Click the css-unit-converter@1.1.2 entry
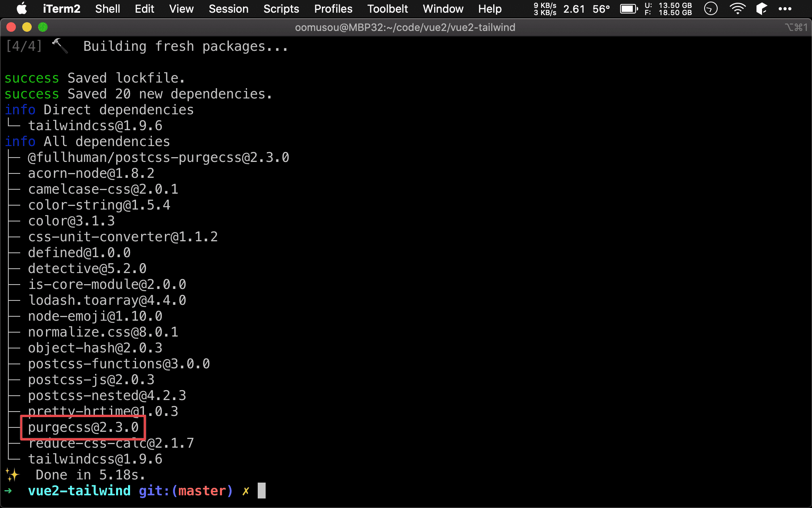This screenshot has width=812, height=508. pos(123,237)
